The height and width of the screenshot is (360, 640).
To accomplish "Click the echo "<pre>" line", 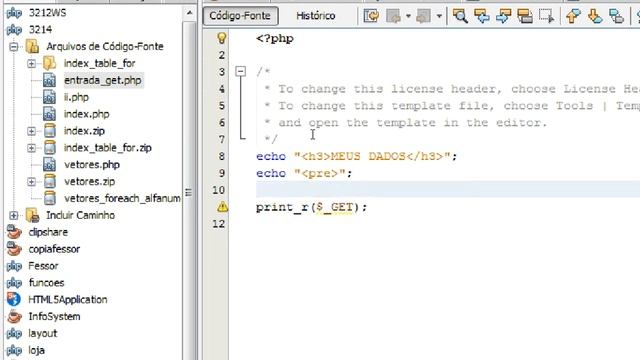I will 304,173.
